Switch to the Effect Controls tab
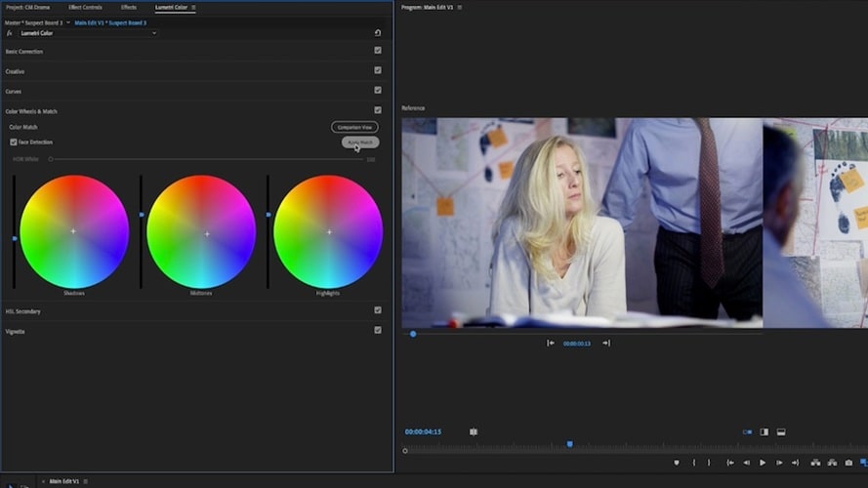Image resolution: width=868 pixels, height=488 pixels. point(85,7)
